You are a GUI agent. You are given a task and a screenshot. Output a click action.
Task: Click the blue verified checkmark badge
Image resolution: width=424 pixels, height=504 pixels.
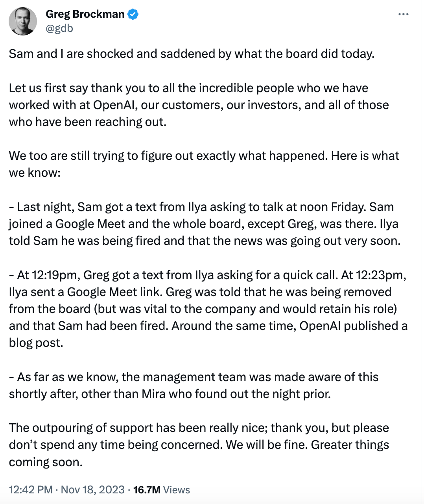coord(133,14)
